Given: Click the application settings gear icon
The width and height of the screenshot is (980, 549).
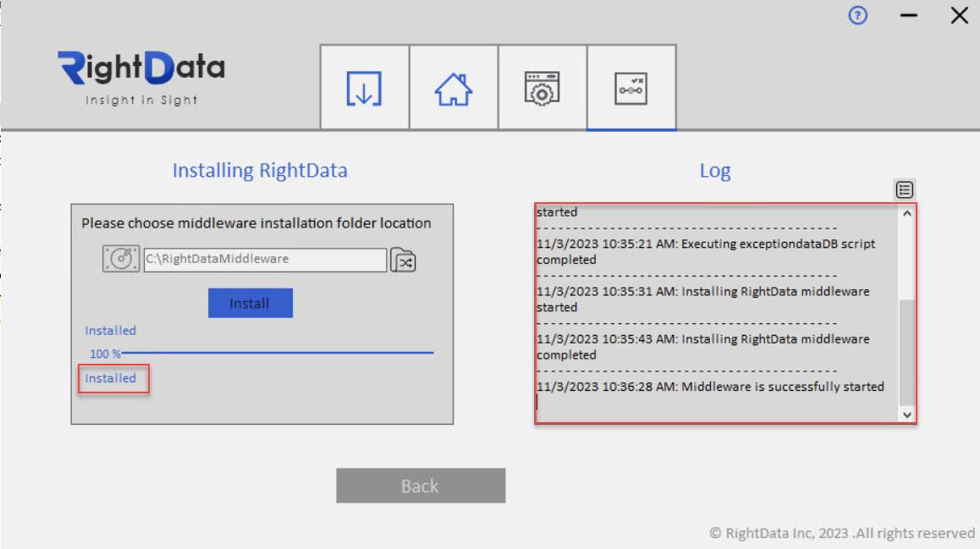Looking at the screenshot, I should coord(542,87).
